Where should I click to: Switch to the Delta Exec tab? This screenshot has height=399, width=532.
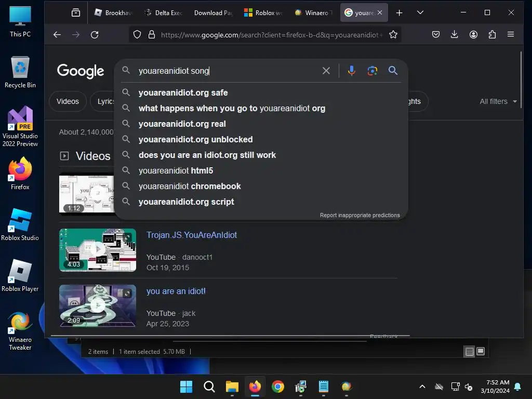(164, 13)
